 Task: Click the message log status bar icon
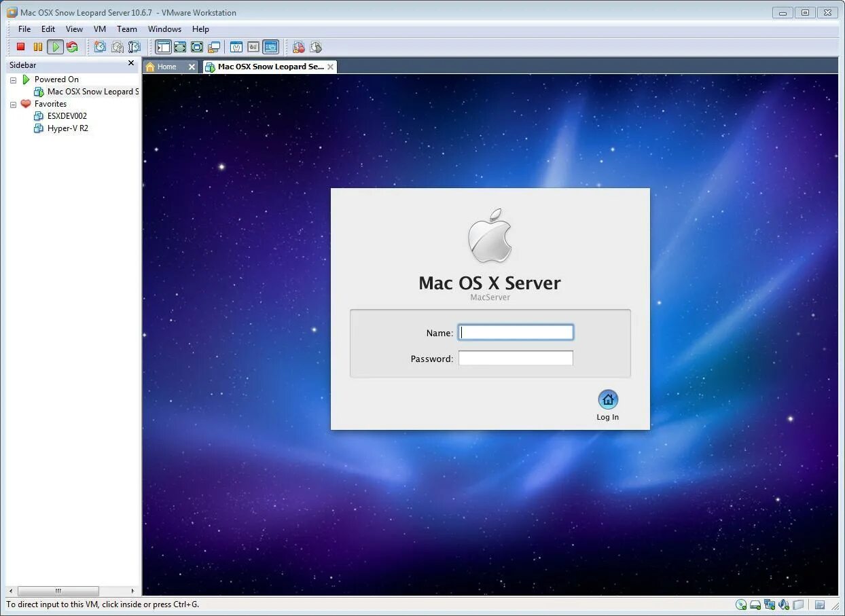pyautogui.click(x=820, y=604)
